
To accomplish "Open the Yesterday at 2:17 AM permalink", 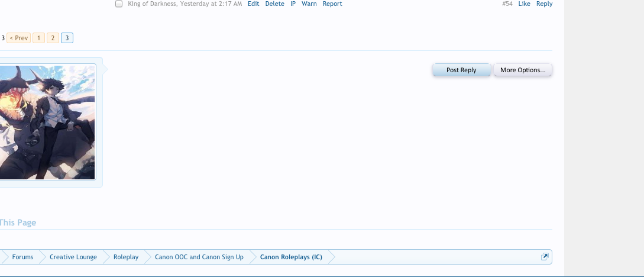I will coord(211,4).
